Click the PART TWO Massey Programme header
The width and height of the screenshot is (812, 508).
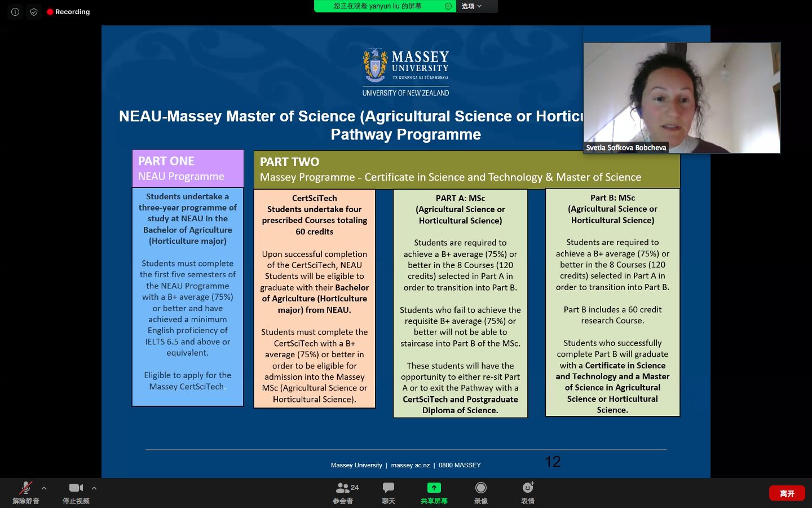tap(467, 169)
